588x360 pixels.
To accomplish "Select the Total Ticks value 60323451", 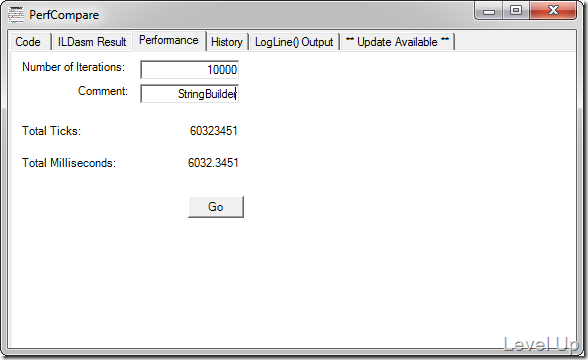I will 214,131.
